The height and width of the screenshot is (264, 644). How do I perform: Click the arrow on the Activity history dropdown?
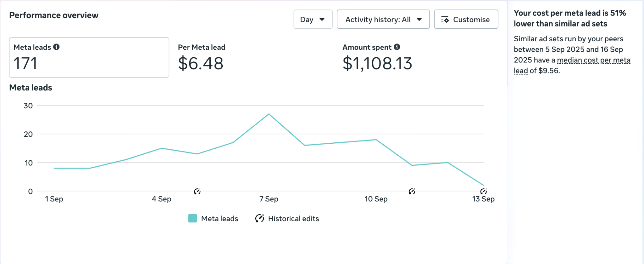pyautogui.click(x=419, y=20)
